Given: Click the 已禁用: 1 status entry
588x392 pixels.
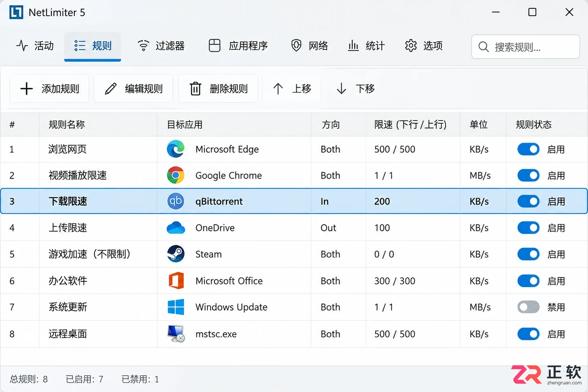Looking at the screenshot, I should click(140, 379).
